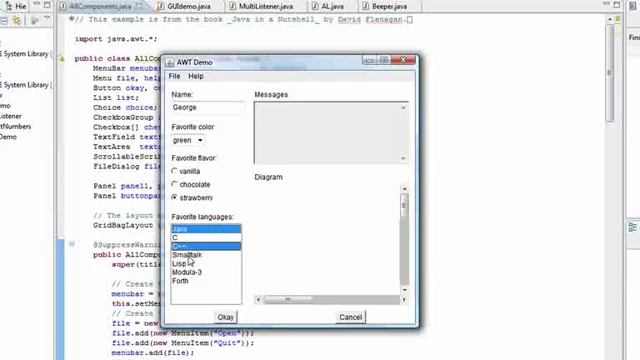This screenshot has width=640, height=360.
Task: Click the link-with-editor toolbar icon in Eclipse
Action: [17, 20]
